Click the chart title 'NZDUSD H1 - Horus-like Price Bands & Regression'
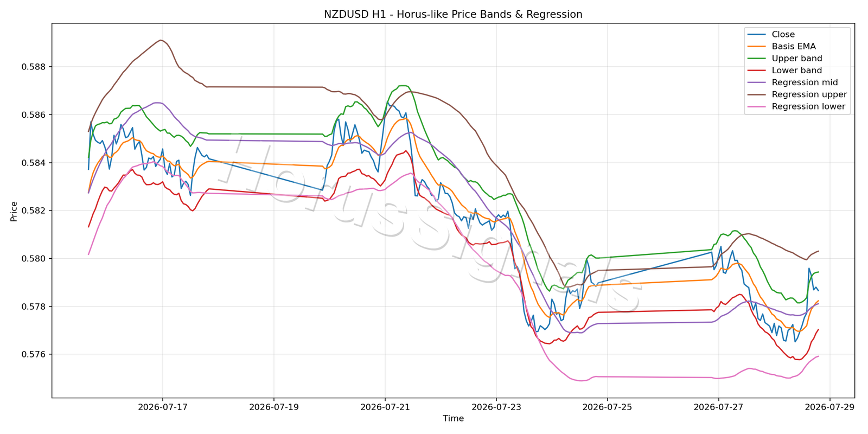The height and width of the screenshot is (434, 868). pos(453,15)
